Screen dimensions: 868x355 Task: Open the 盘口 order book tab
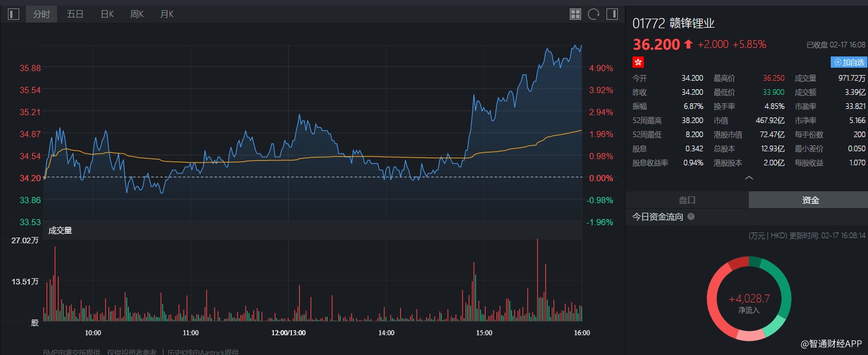(687, 200)
